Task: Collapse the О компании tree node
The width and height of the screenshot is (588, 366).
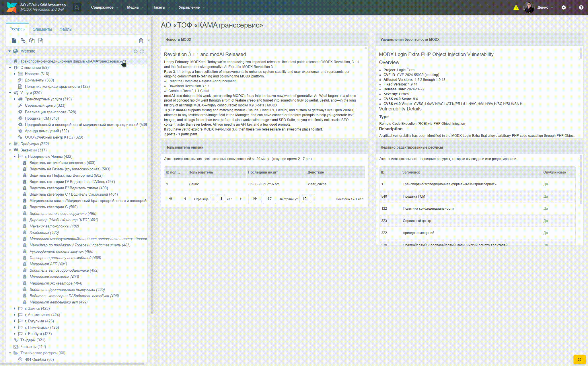Action: 10,67
